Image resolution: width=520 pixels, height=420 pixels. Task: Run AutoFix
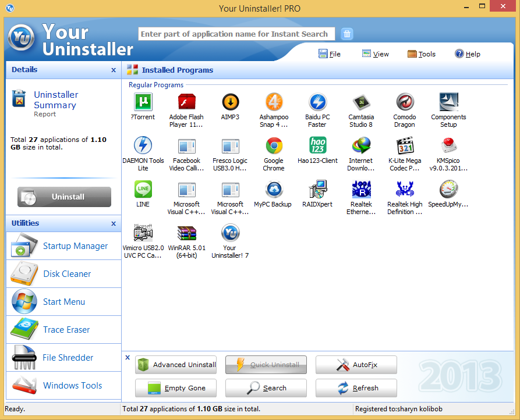coord(356,365)
